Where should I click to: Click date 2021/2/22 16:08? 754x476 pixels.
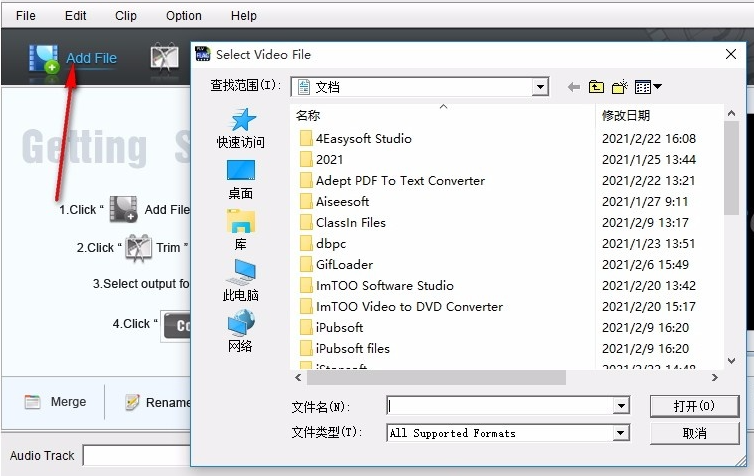tap(649, 138)
